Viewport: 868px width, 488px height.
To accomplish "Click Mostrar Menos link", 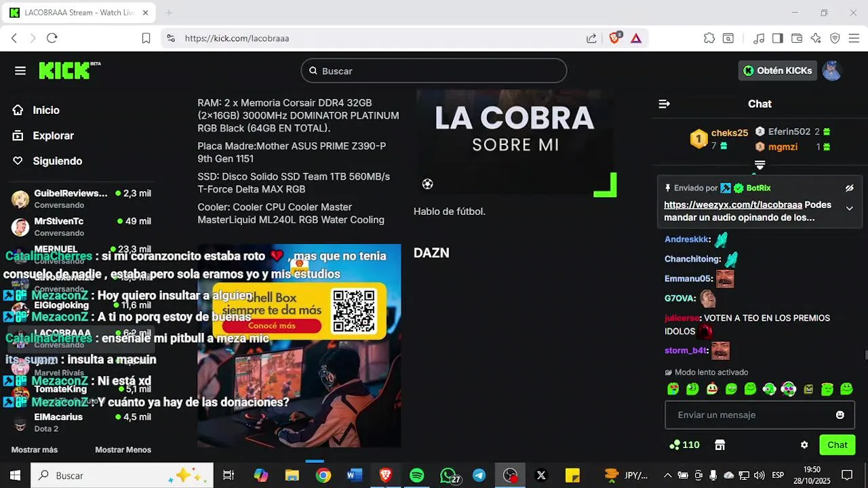I will click(x=123, y=450).
